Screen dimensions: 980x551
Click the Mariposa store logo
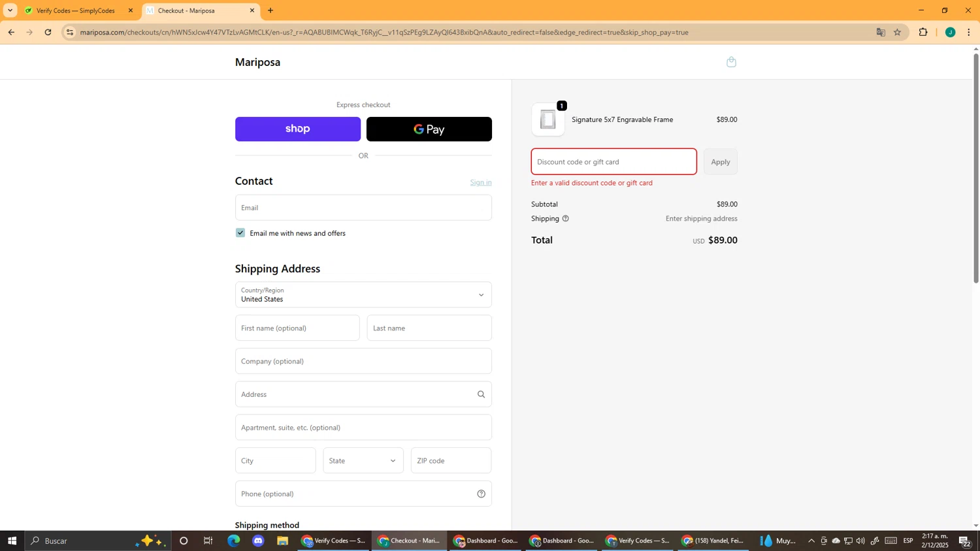pyautogui.click(x=257, y=62)
